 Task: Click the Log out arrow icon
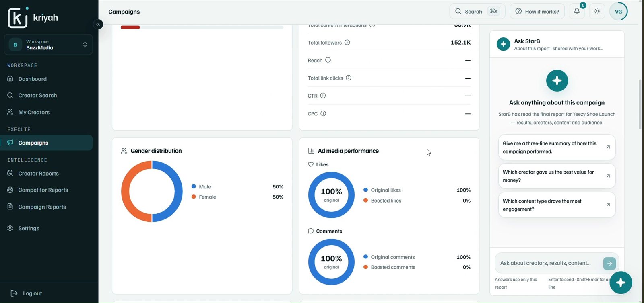pyautogui.click(x=14, y=293)
